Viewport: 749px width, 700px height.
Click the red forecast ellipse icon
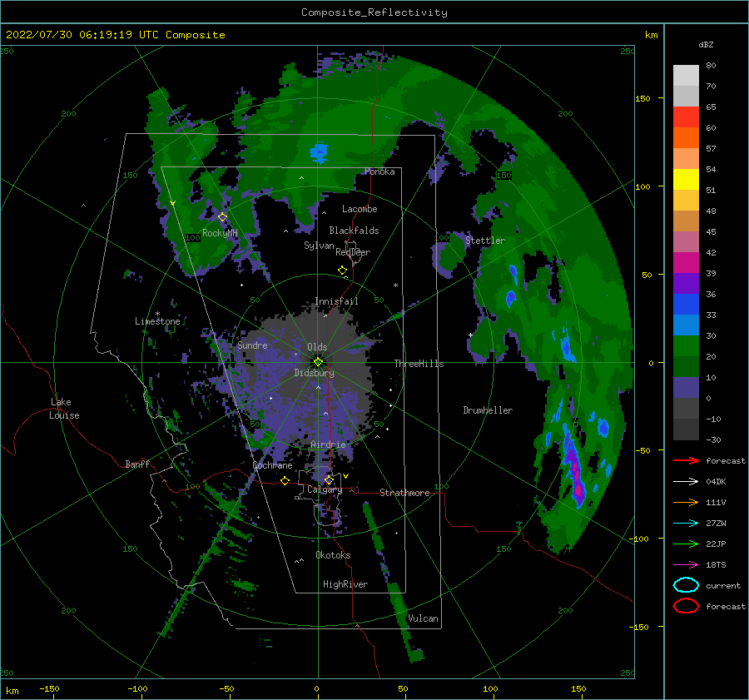click(x=686, y=606)
